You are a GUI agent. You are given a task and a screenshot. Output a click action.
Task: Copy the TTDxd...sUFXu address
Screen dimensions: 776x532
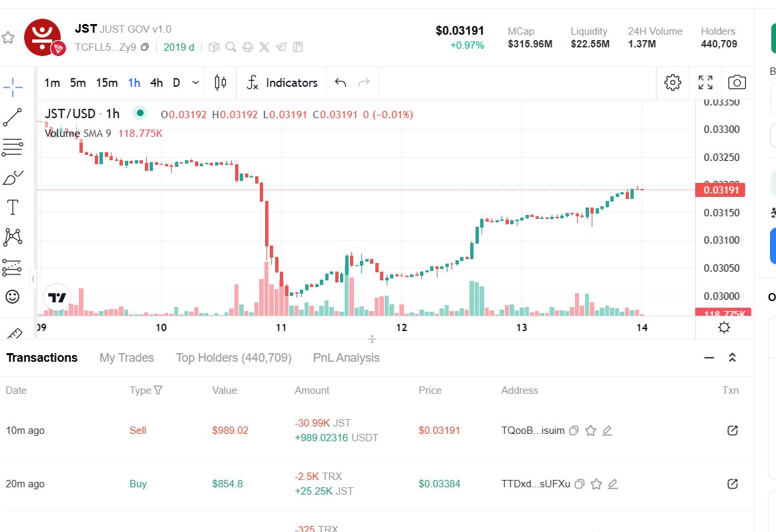(580, 484)
